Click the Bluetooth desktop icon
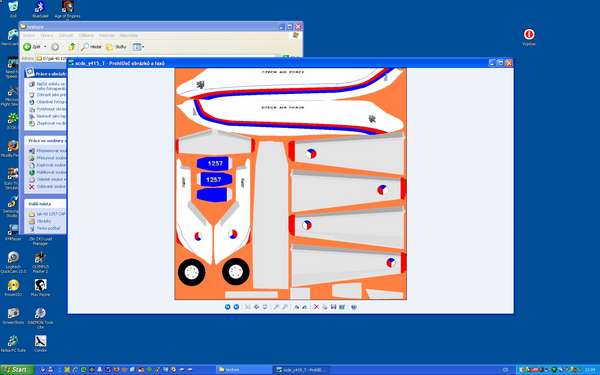 click(x=40, y=10)
